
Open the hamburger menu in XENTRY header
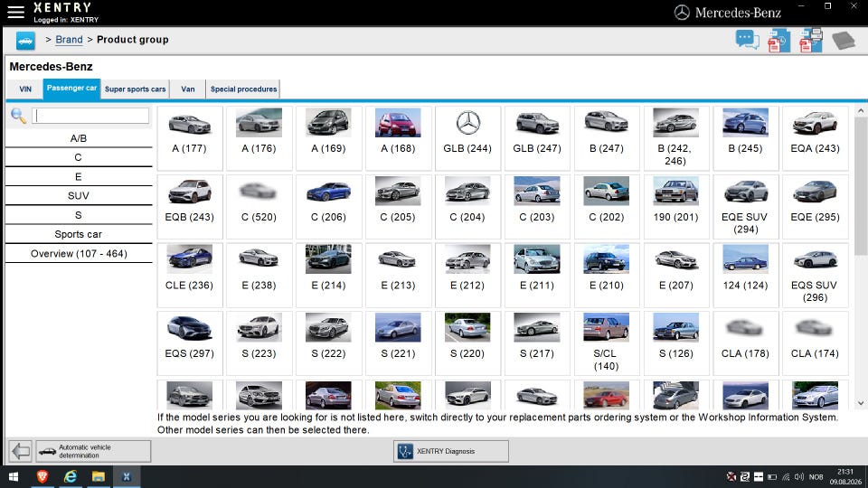(15, 12)
